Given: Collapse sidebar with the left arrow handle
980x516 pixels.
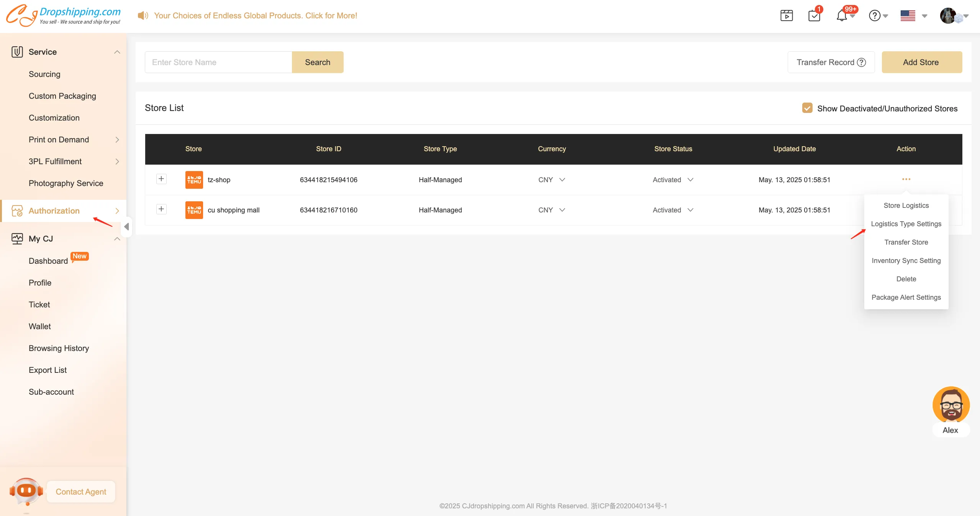Looking at the screenshot, I should (126, 227).
